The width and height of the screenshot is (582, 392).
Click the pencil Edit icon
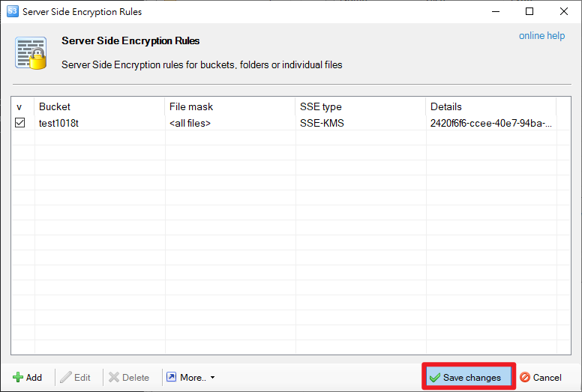pos(66,378)
